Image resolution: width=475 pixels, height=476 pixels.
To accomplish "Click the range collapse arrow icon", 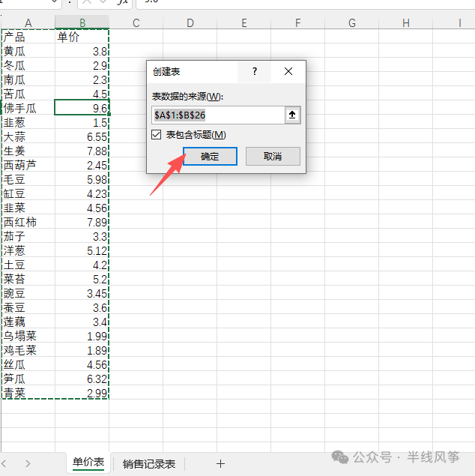I will (x=292, y=115).
